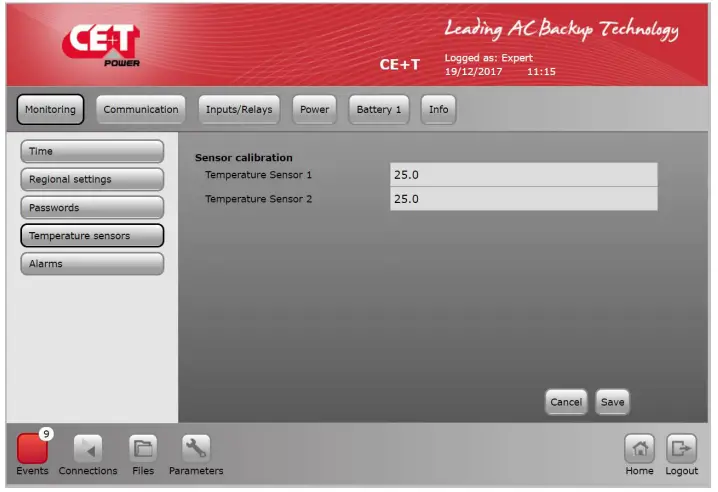The width and height of the screenshot is (718, 492).
Task: Click the CE+T system name text
Action: (400, 65)
